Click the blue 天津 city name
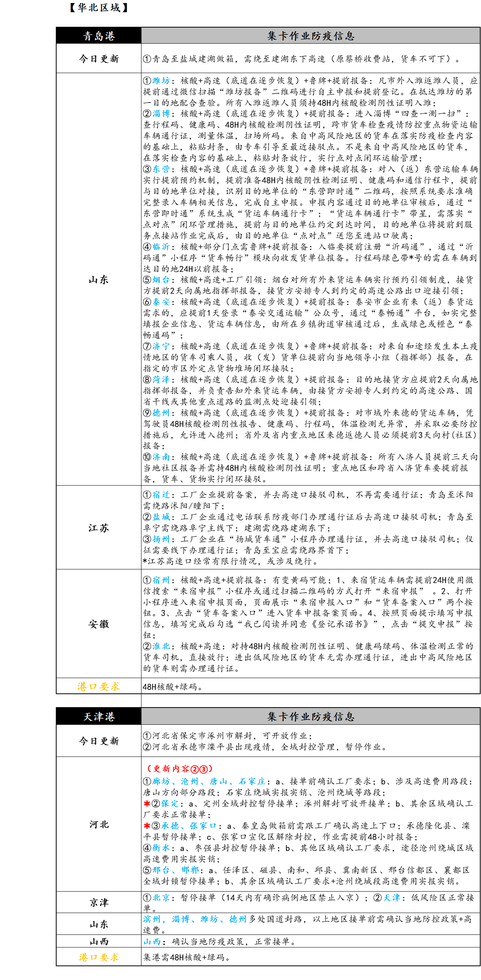 (392, 897)
